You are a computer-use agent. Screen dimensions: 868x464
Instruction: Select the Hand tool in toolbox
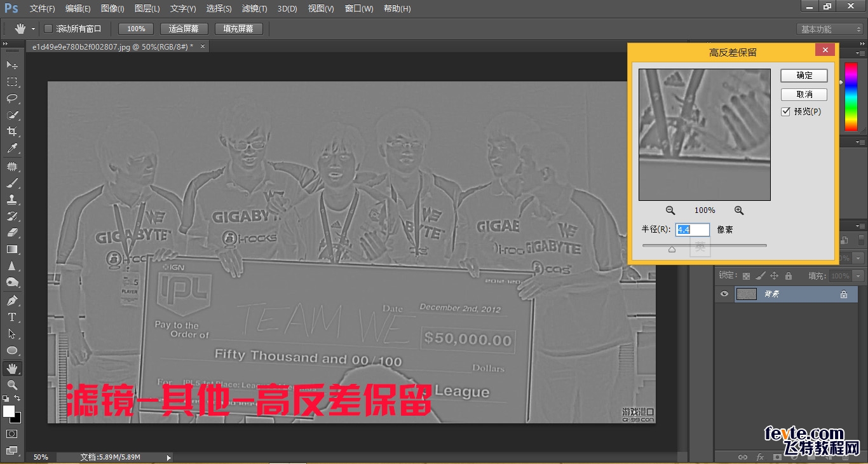[12, 369]
